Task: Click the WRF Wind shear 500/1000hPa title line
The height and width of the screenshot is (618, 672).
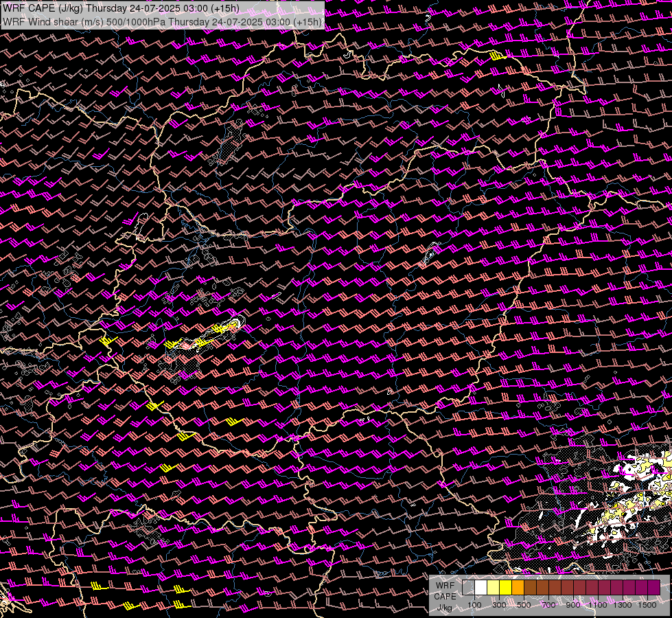Action: 163,22
